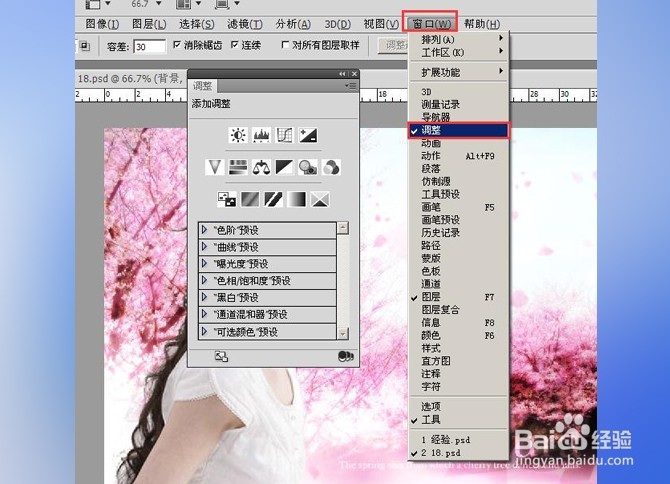Open the 工作区(K) submenu
Screen dimensions: 670x484
(459, 53)
